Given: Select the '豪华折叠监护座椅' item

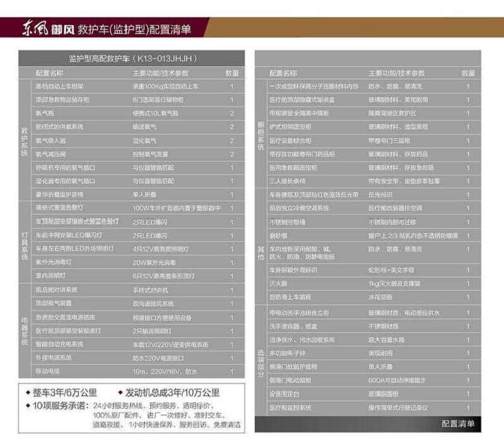Looking at the screenshot, I should (x=59, y=195).
